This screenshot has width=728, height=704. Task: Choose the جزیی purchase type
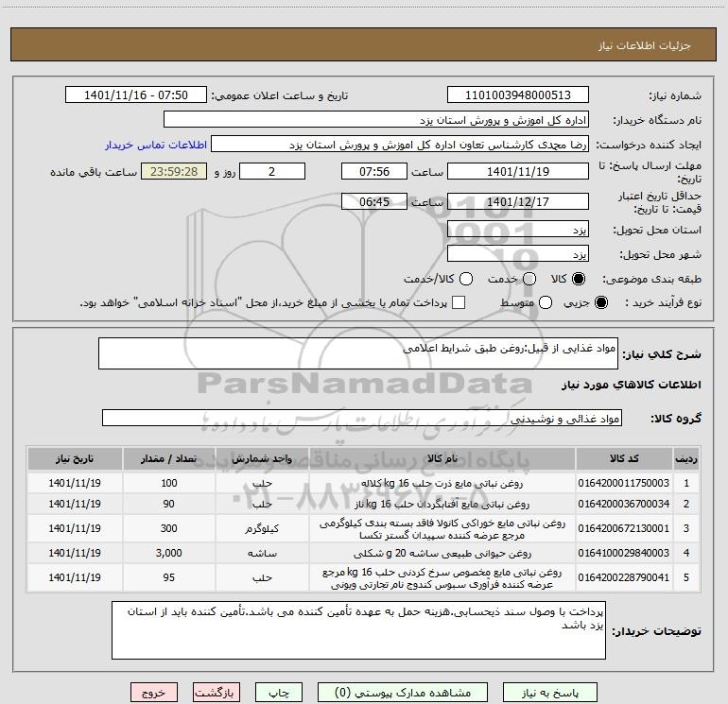[x=600, y=303]
